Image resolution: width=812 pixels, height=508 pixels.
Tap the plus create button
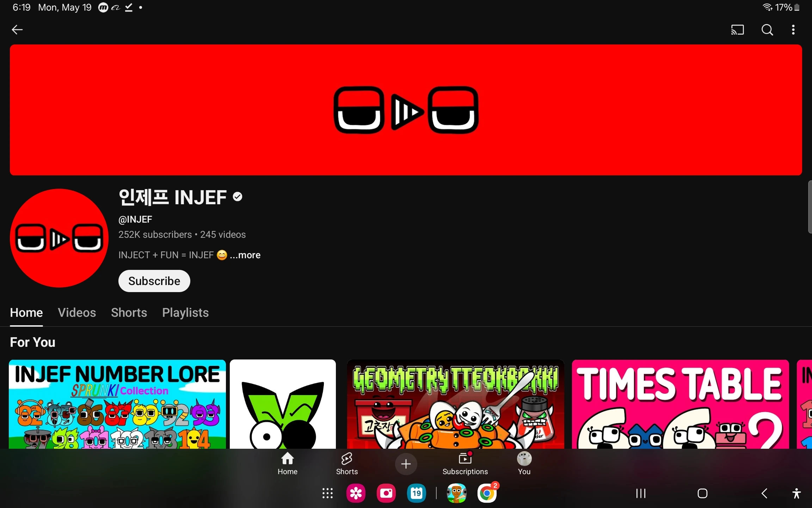(406, 464)
